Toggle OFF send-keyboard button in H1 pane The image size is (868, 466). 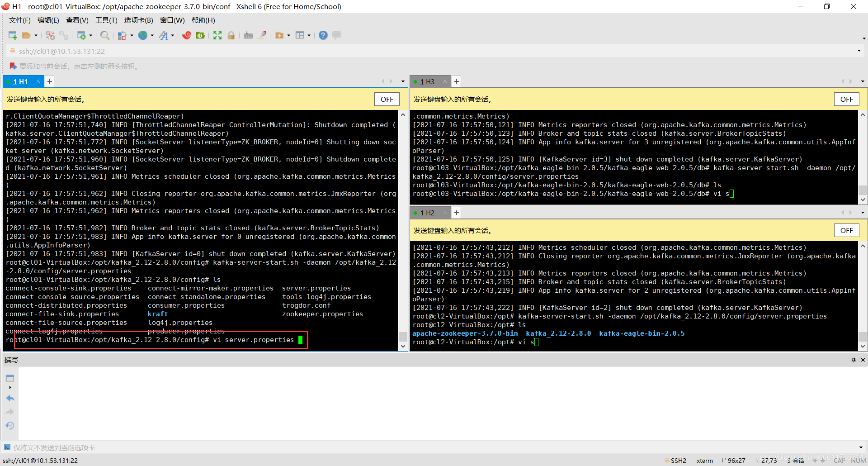click(387, 99)
